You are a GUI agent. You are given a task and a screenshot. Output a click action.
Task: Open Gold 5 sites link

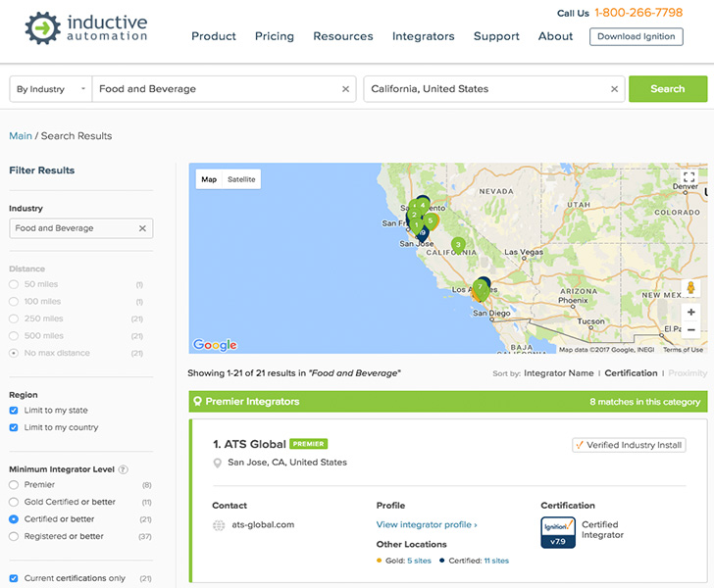click(419, 561)
